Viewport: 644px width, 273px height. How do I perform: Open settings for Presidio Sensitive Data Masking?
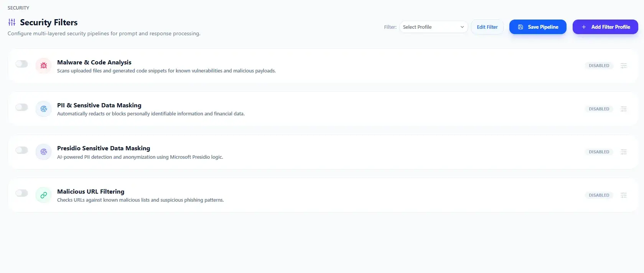click(624, 152)
